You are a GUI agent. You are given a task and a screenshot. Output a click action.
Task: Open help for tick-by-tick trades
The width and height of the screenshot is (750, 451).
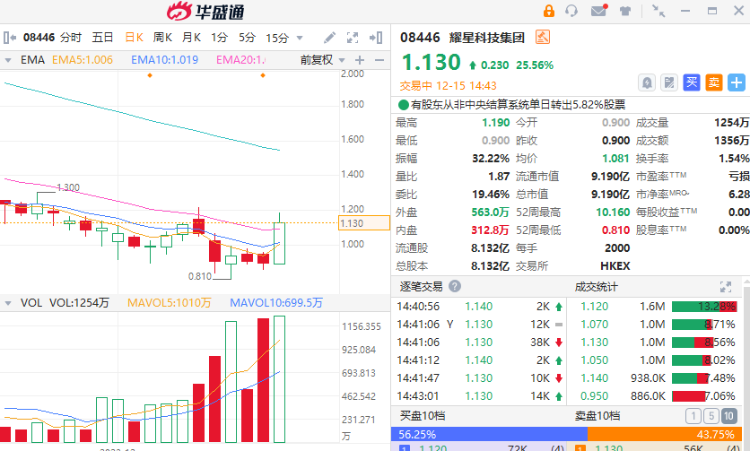coord(455,286)
